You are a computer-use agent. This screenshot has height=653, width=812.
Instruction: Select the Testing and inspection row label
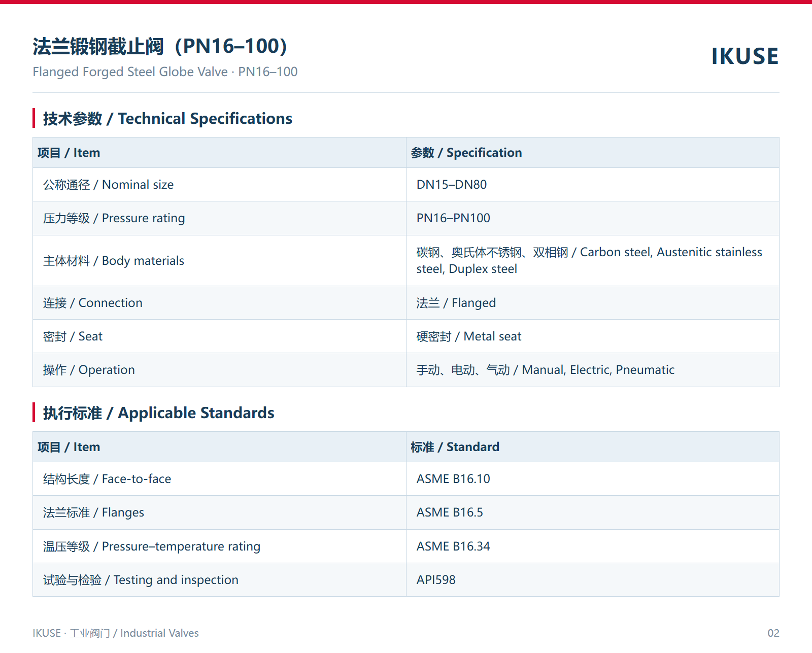[141, 580]
